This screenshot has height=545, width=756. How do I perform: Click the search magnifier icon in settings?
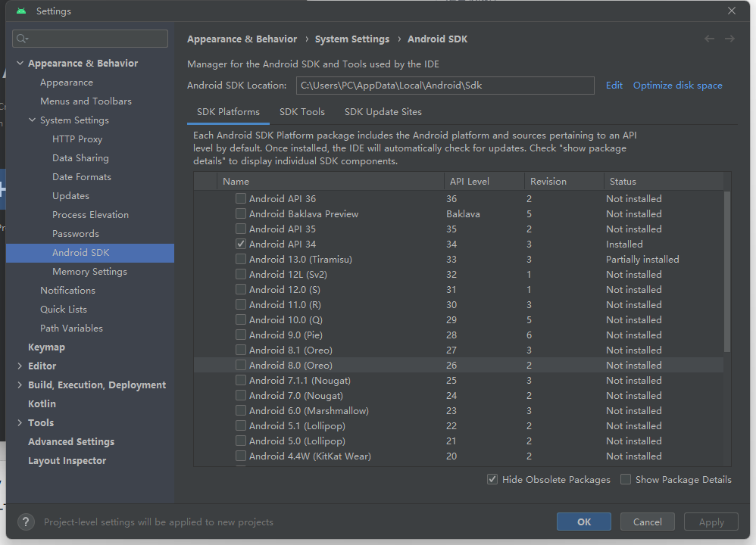pos(22,39)
